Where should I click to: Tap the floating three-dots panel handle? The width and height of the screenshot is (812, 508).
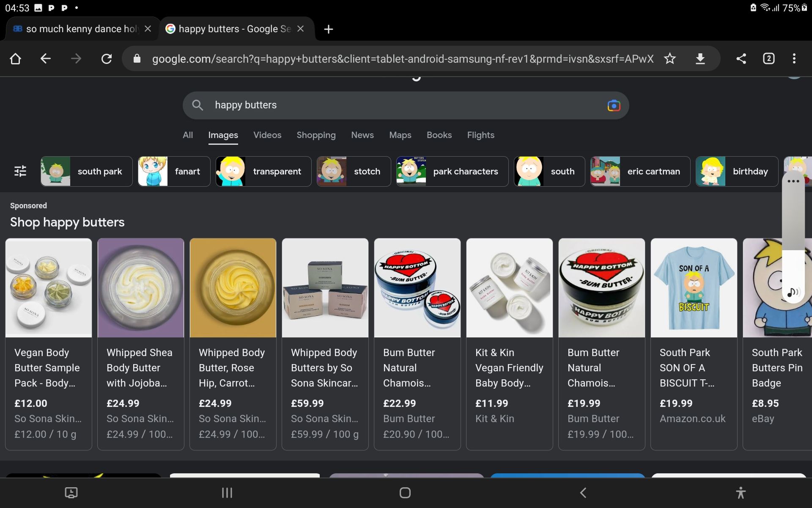(793, 181)
